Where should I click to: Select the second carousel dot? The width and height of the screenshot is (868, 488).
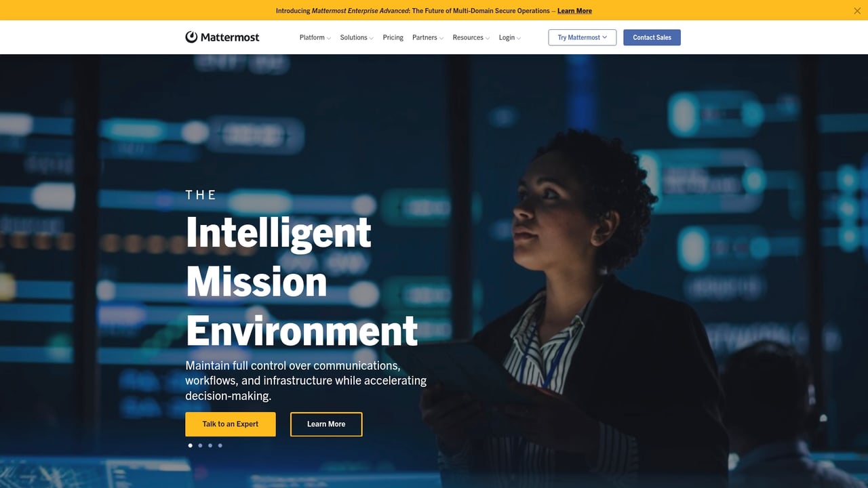point(200,445)
